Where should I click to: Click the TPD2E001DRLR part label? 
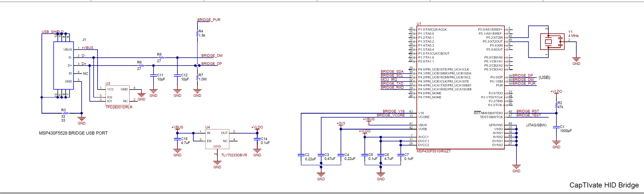click(119, 107)
